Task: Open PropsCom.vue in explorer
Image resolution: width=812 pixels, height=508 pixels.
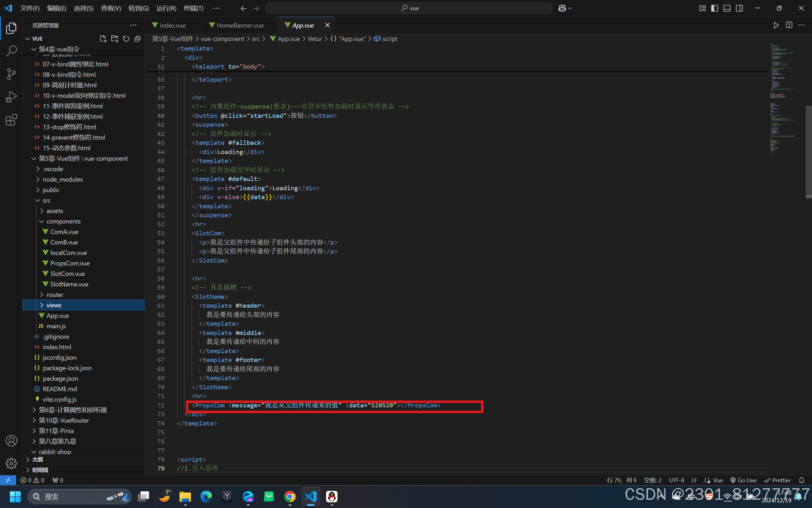Action: pos(83,263)
